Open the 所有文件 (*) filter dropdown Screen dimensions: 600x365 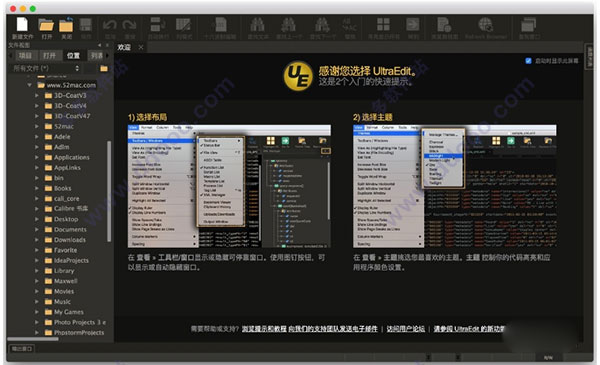click(x=46, y=68)
